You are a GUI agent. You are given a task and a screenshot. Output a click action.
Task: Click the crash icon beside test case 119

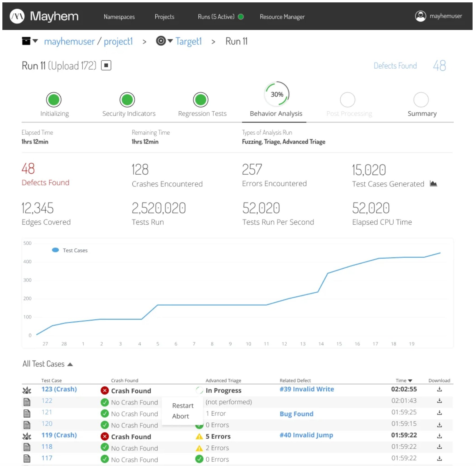pos(27,437)
